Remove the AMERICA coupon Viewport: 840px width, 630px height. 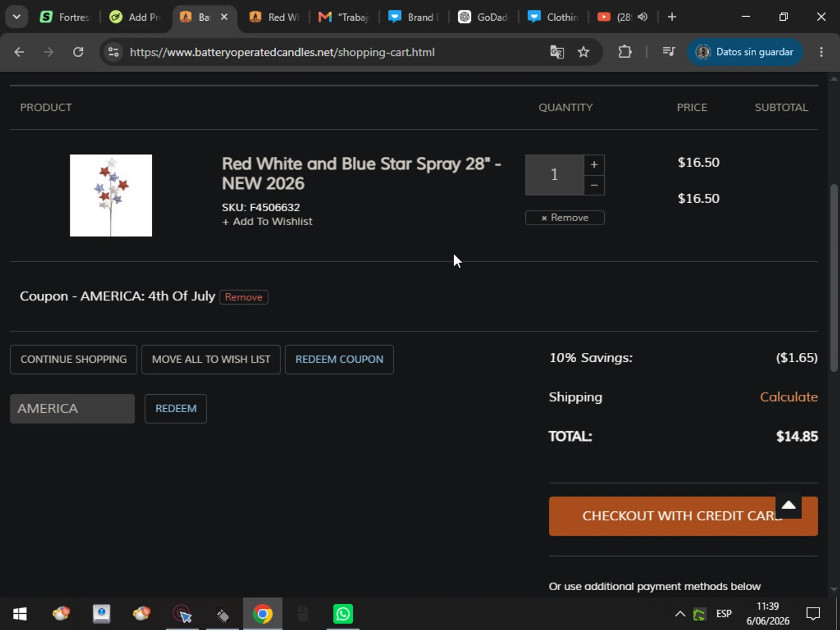244,297
